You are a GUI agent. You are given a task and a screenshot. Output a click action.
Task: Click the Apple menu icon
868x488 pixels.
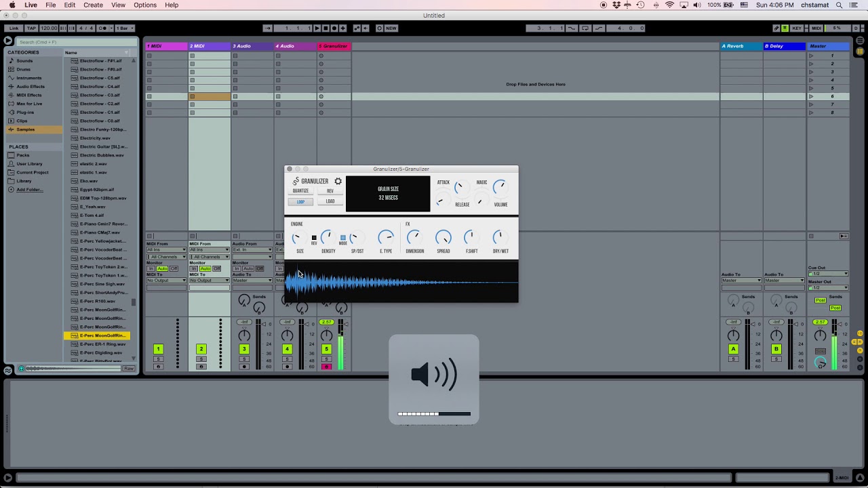coord(12,5)
